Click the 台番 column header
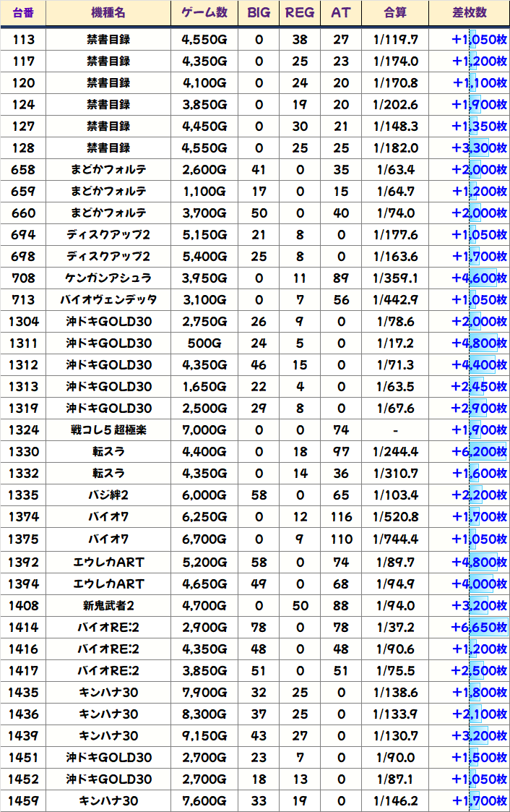 pos(23,13)
